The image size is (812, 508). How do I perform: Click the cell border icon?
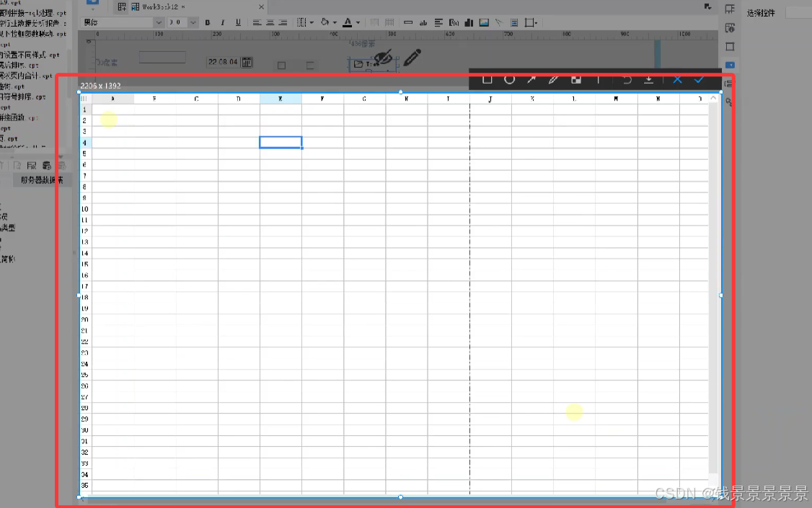click(x=302, y=22)
